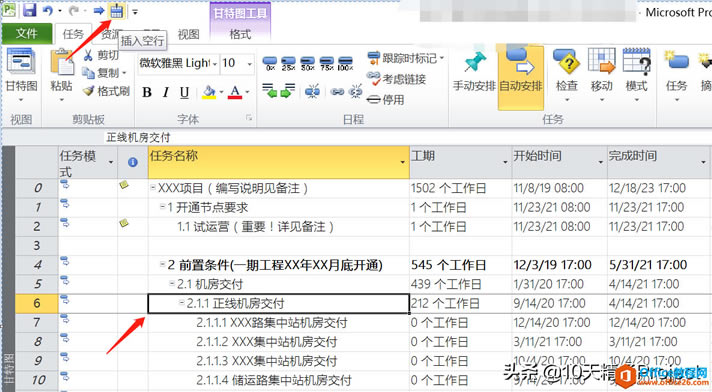Select row 7 header
This screenshot has width=712, height=392.
(37, 323)
